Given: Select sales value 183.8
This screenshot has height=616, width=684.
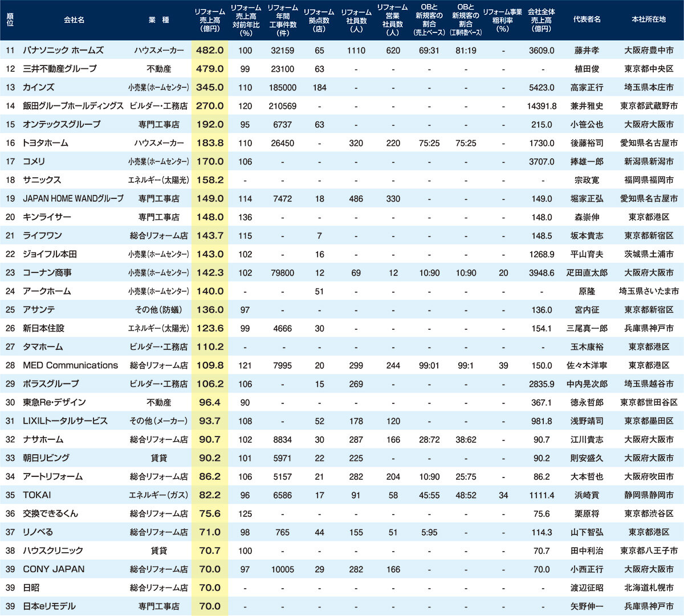Looking at the screenshot, I should point(210,143).
